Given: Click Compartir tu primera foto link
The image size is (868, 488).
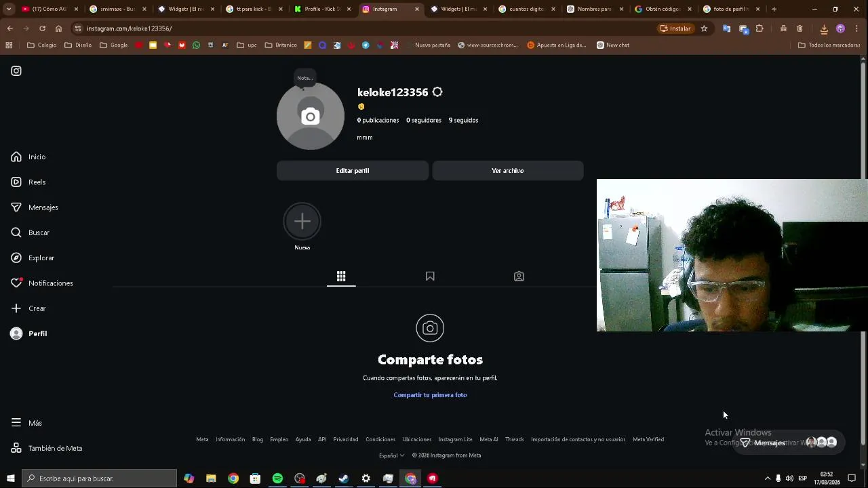Looking at the screenshot, I should (430, 395).
